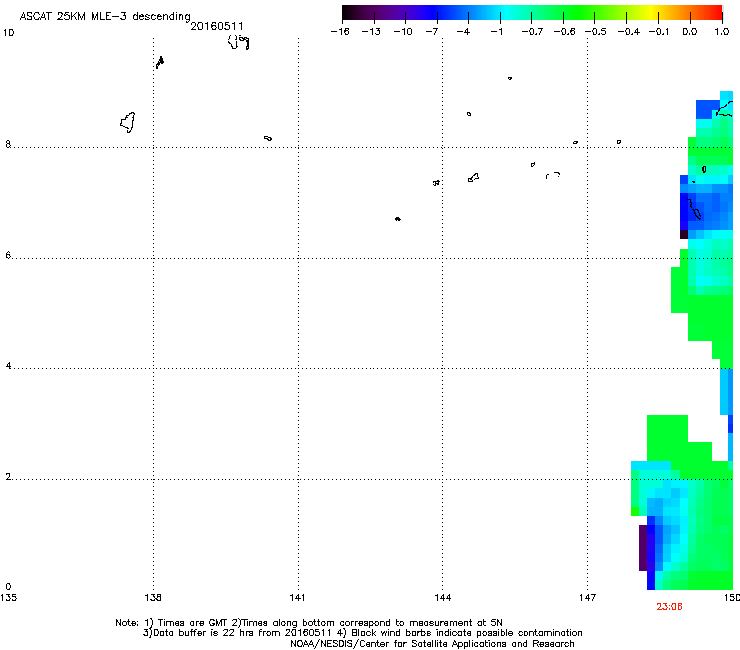740x650 pixels.
Task: Click the NOAA/NESDIS credit line
Action: [x=432, y=644]
